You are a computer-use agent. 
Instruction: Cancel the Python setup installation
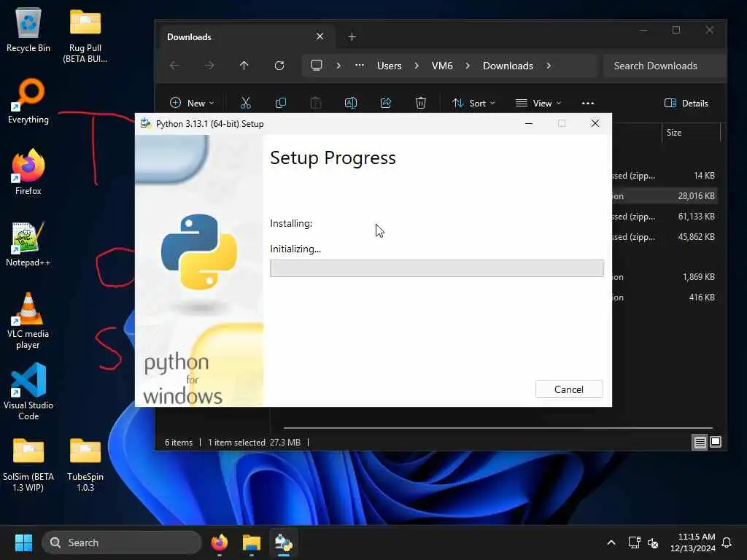[569, 389]
